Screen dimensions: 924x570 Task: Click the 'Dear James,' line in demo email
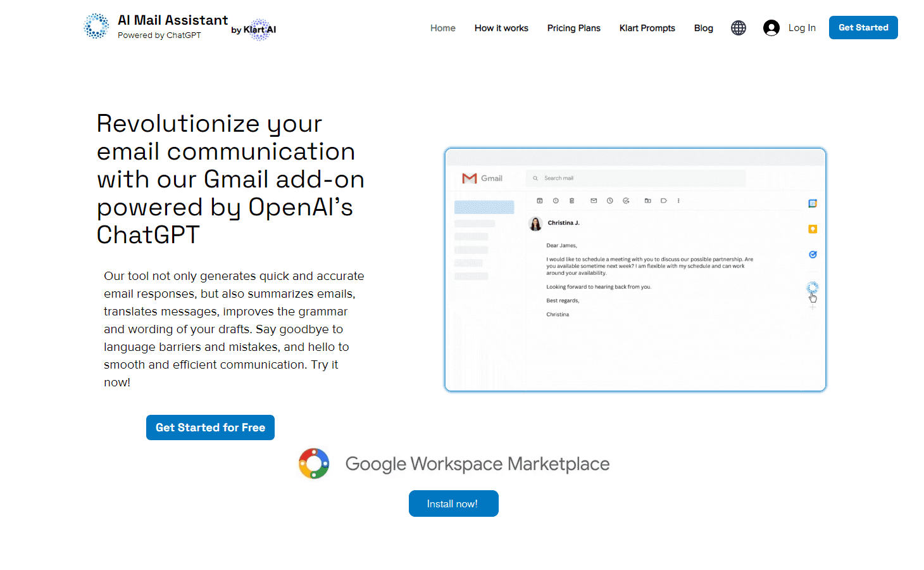562,245
